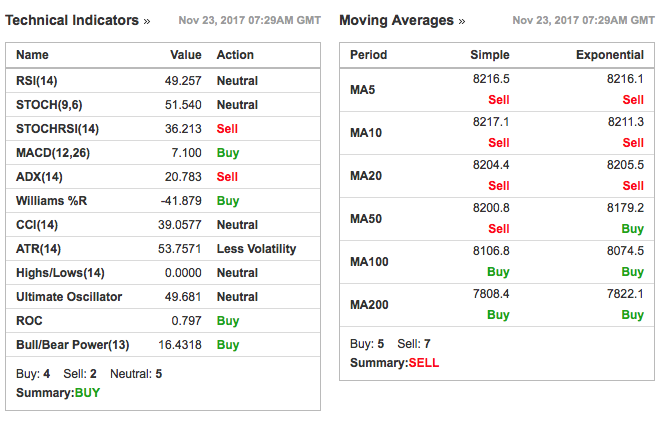Click the Action column header

tap(236, 55)
